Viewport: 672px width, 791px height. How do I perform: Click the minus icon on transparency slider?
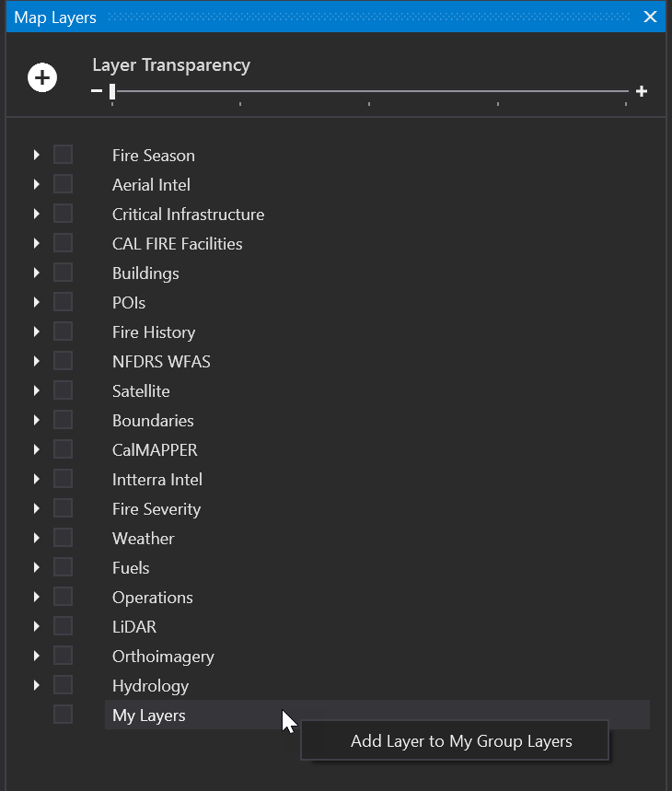tap(97, 91)
